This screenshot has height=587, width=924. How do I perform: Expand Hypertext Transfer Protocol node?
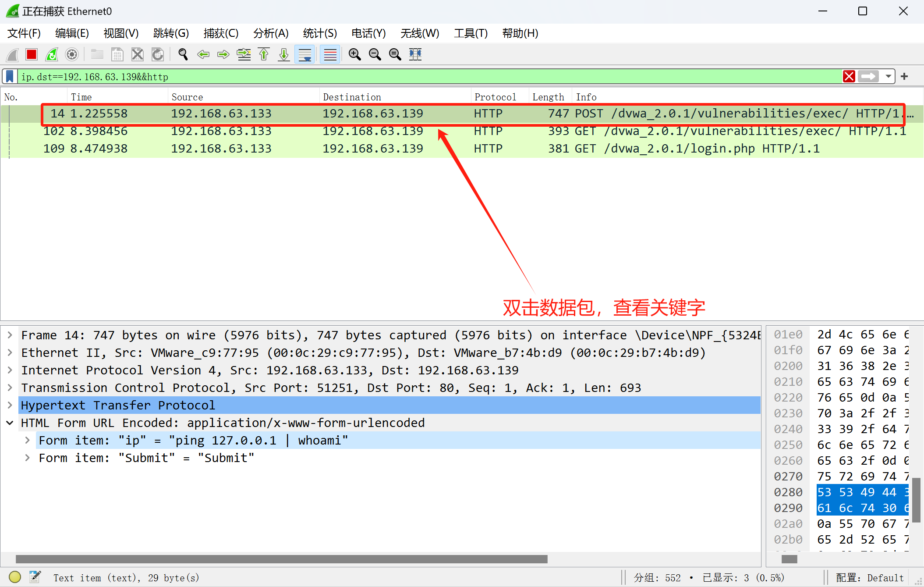tap(10, 406)
